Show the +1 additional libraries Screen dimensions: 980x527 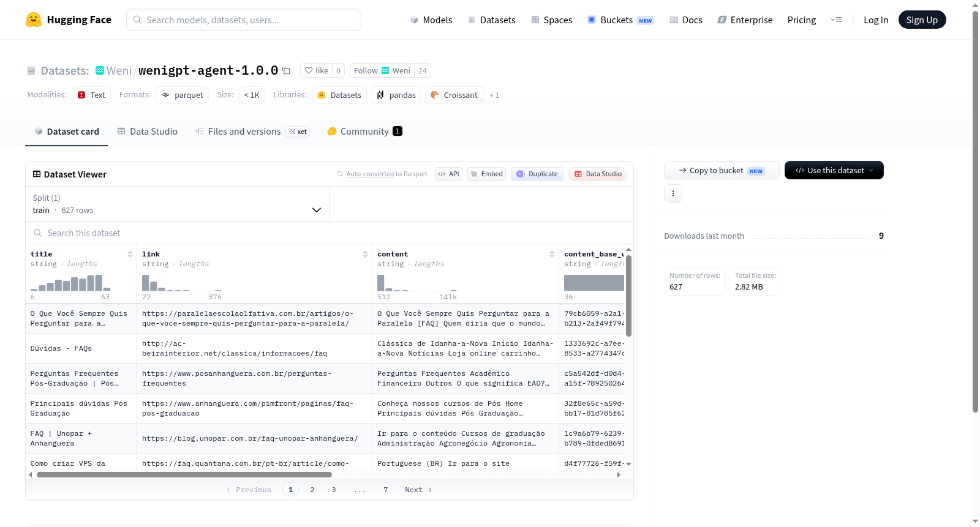click(494, 95)
